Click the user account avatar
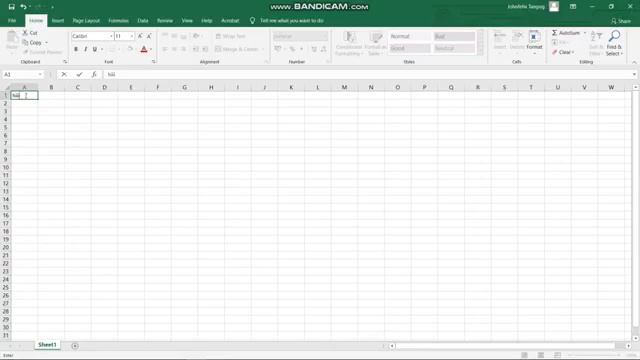The image size is (640, 360). [554, 6]
